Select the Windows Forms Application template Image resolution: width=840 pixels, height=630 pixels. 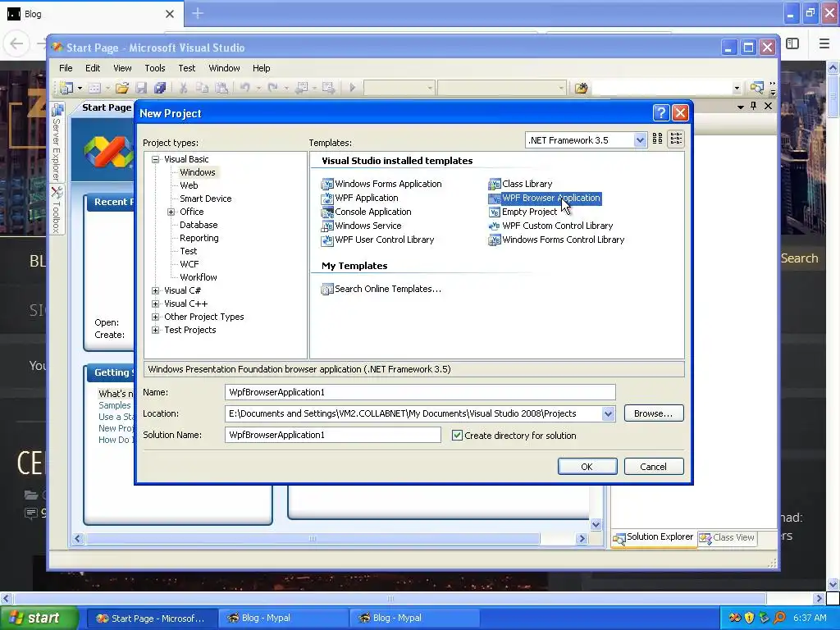381,184
